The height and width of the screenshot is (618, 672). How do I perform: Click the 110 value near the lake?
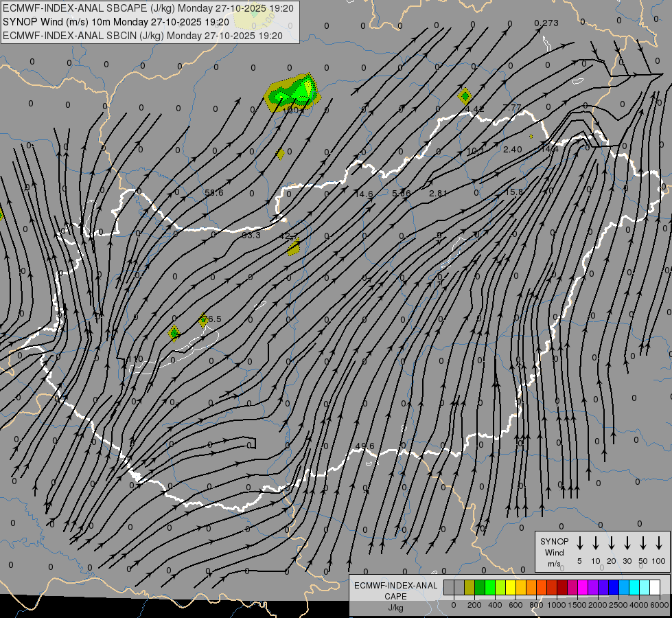tap(135, 358)
